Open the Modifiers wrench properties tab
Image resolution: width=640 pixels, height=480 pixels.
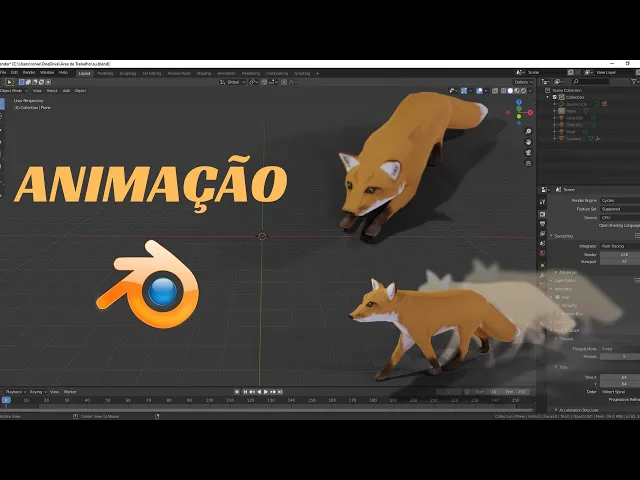(x=542, y=275)
